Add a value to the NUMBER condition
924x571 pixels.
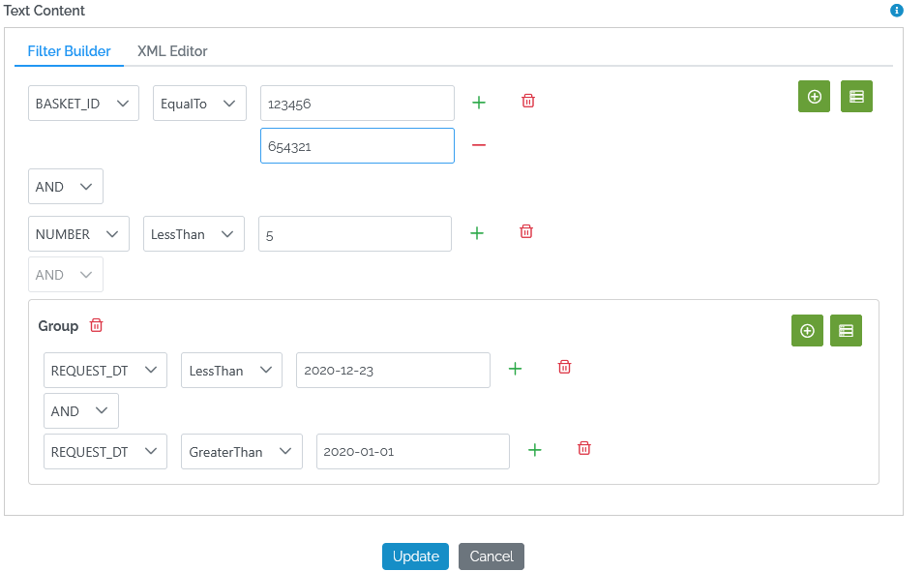pos(476,232)
